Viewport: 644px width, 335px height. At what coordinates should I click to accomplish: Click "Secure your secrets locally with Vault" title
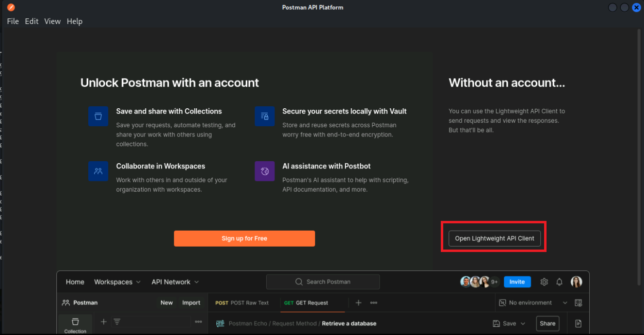coord(345,111)
